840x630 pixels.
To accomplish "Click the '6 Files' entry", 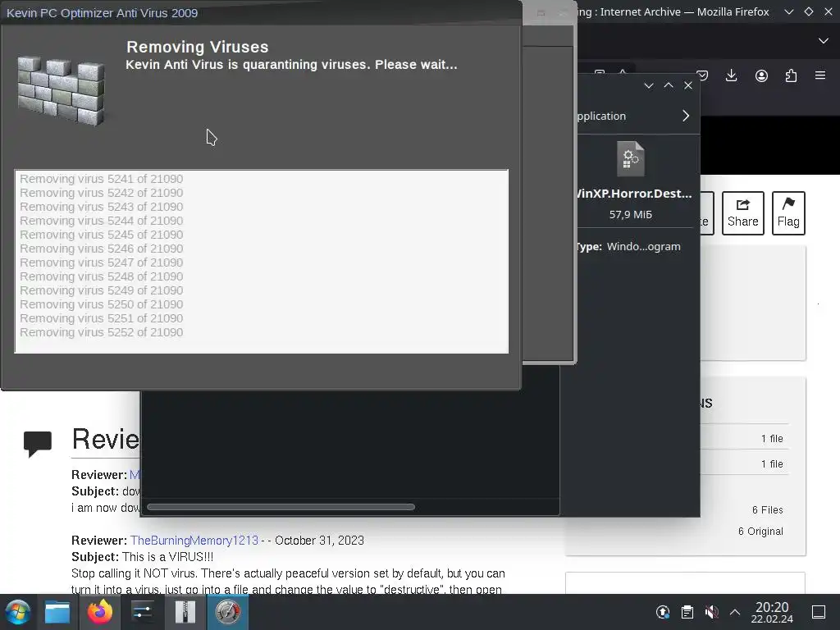I will pyautogui.click(x=767, y=510).
